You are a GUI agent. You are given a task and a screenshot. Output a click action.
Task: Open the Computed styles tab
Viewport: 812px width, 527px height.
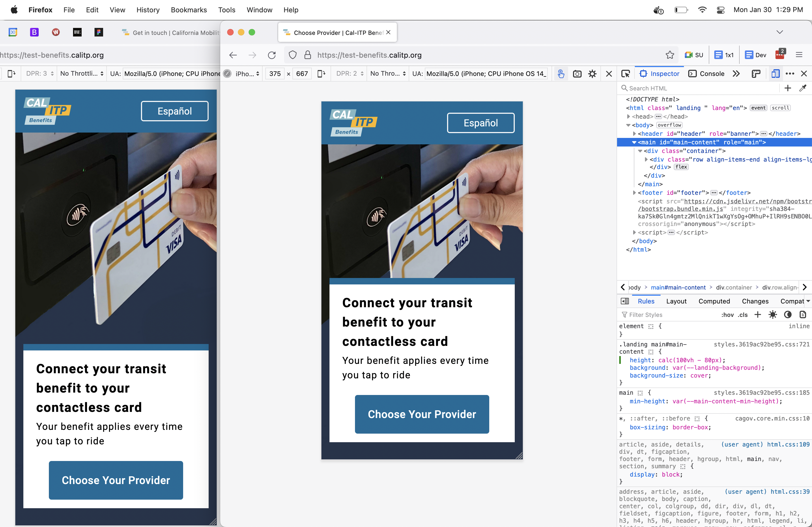714,301
